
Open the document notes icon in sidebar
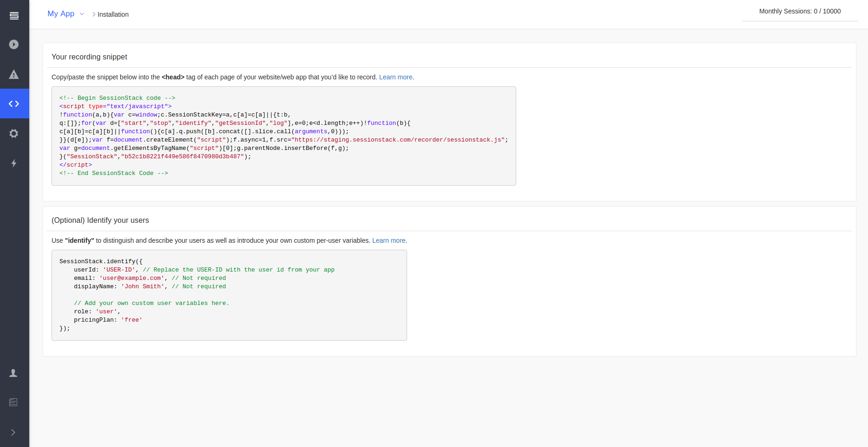tap(13, 402)
